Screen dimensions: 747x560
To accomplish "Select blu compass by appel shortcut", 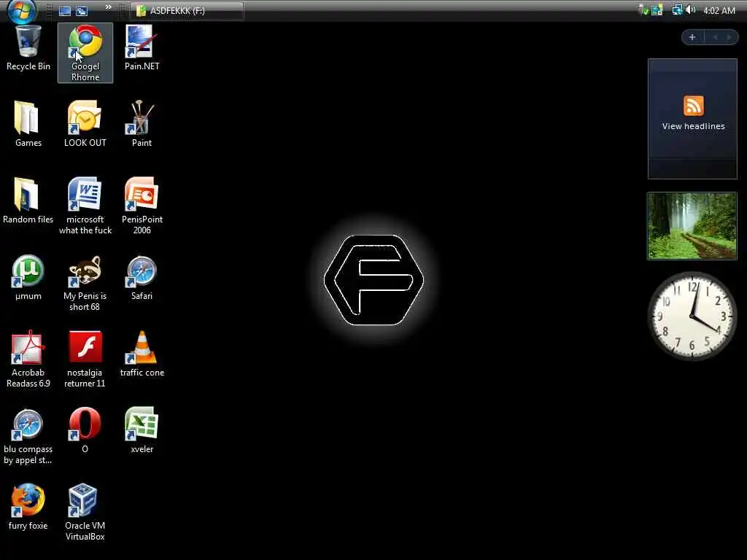I will click(28, 437).
